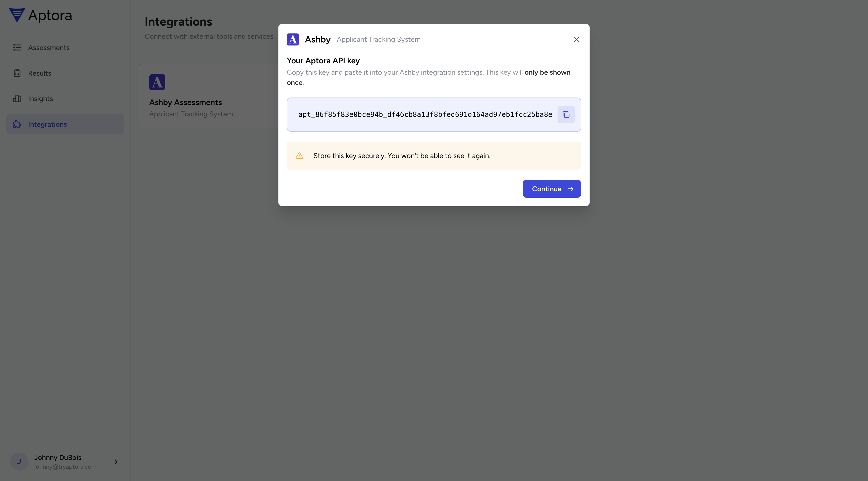The width and height of the screenshot is (868, 481).
Task: Click the store key securely warning banner
Action: pos(434,155)
